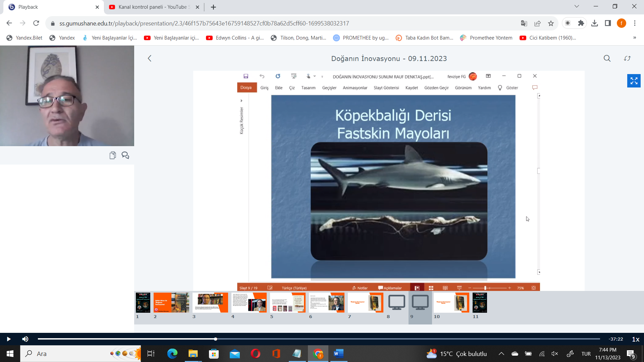Jump to slide thumbnail 10
Image resolution: width=644 pixels, height=362 pixels.
pos(451,303)
